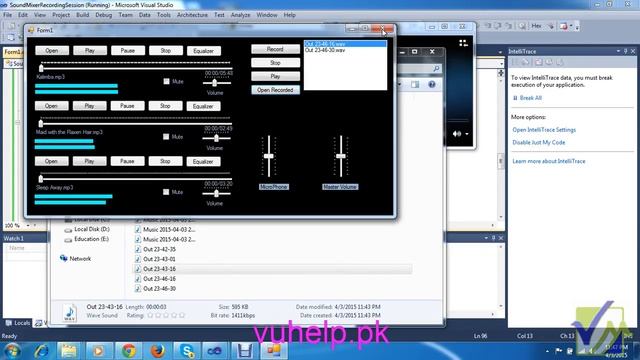Select Out 23-46-16.wav in recorded list
Screen dimensions: 640x360
pos(345,44)
